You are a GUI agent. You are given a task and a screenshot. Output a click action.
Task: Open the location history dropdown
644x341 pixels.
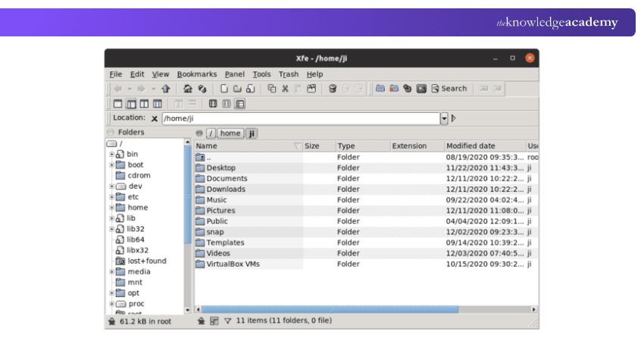point(444,118)
